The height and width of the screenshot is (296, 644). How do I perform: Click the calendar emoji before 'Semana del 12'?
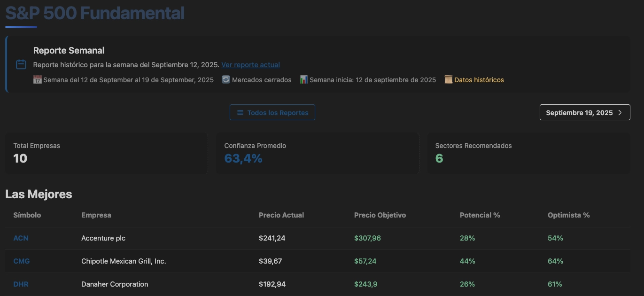pos(38,80)
